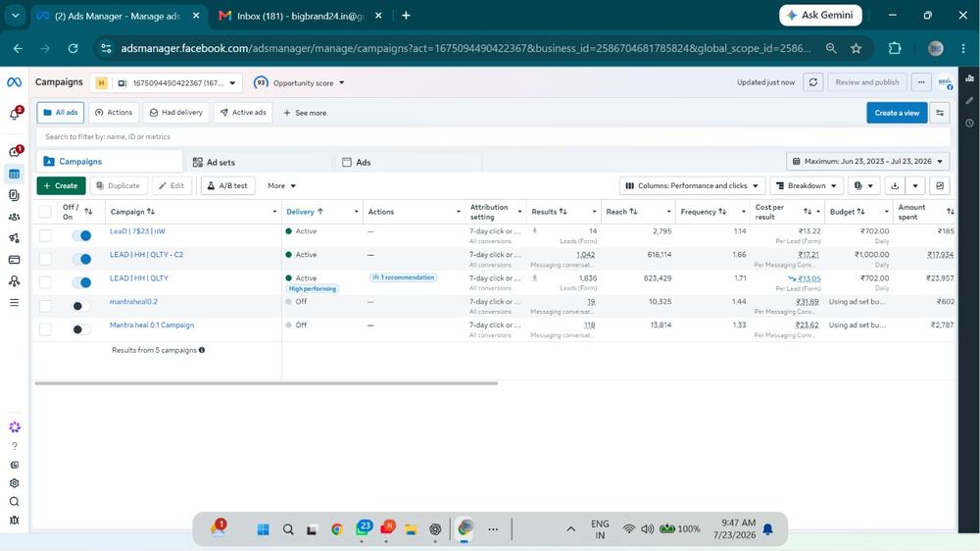Viewport: 980px width, 551px height.
Task: Reload the browser page
Action: [73, 48]
